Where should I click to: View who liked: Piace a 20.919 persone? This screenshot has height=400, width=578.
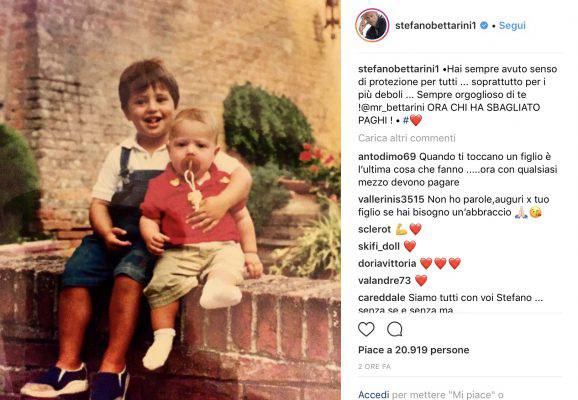(x=414, y=350)
